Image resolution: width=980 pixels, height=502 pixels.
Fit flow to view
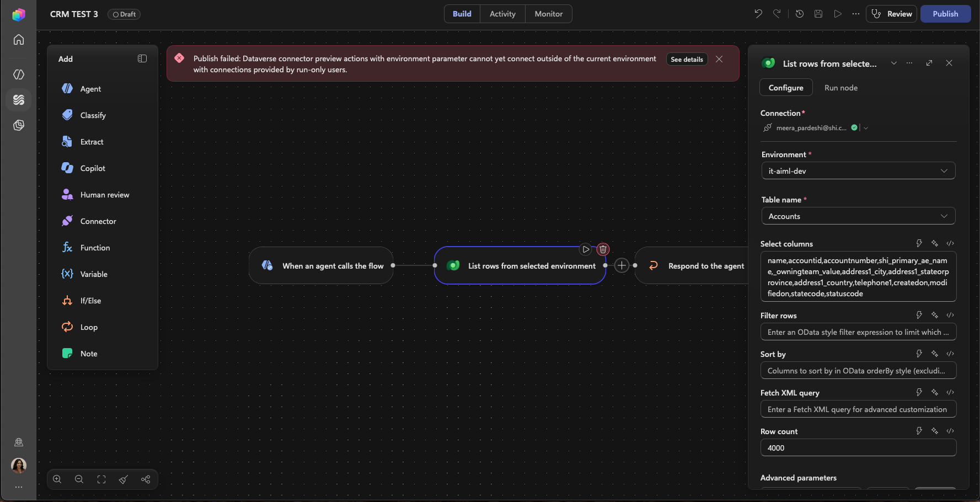point(101,479)
